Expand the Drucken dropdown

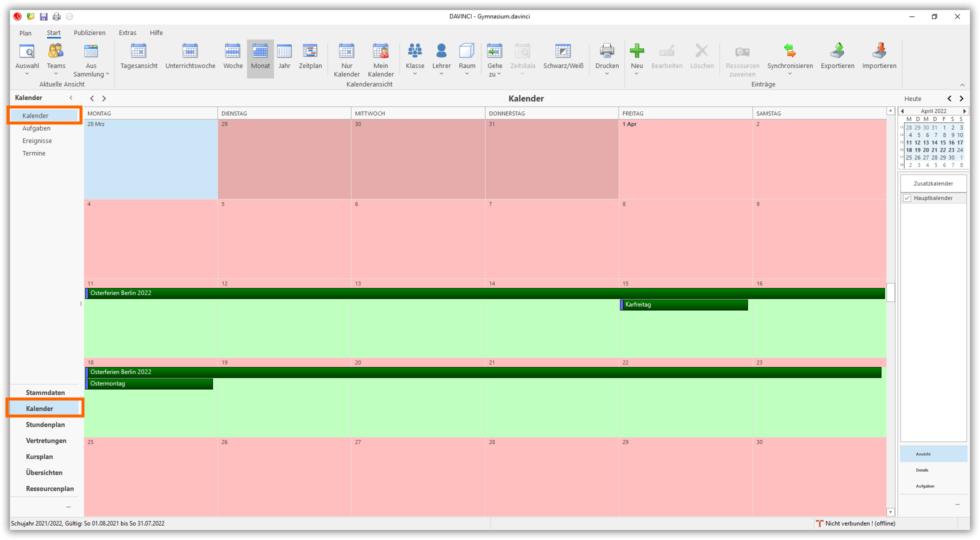click(x=606, y=73)
